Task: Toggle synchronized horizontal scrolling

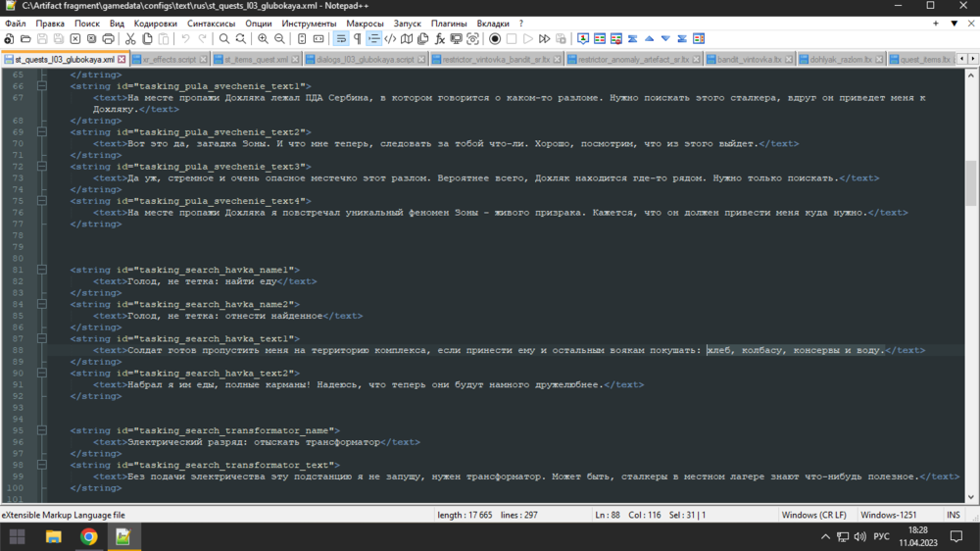Action: click(318, 39)
